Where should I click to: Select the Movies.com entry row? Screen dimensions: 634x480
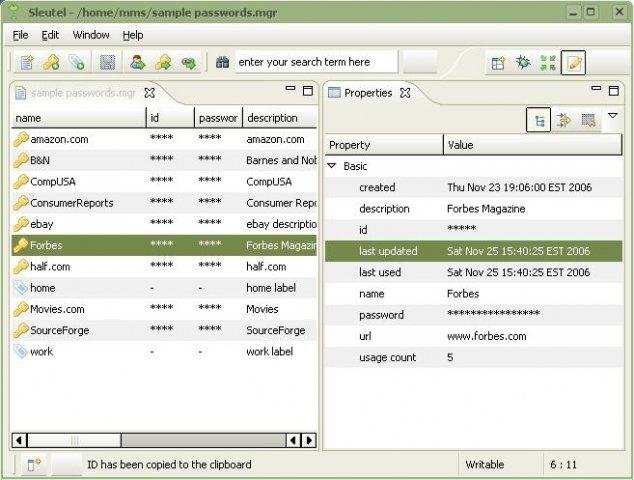click(x=164, y=309)
